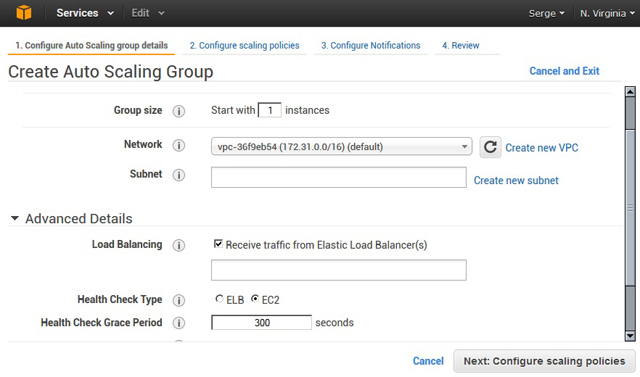This screenshot has height=377, width=640.
Task: Toggle Receive traffic from Elastic Load Balancer checkbox
Action: (x=218, y=244)
